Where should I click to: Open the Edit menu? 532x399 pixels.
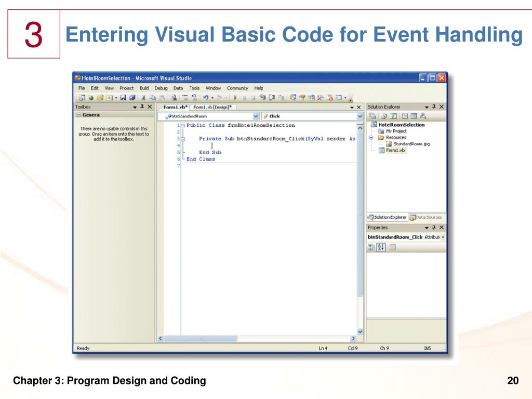coord(95,88)
